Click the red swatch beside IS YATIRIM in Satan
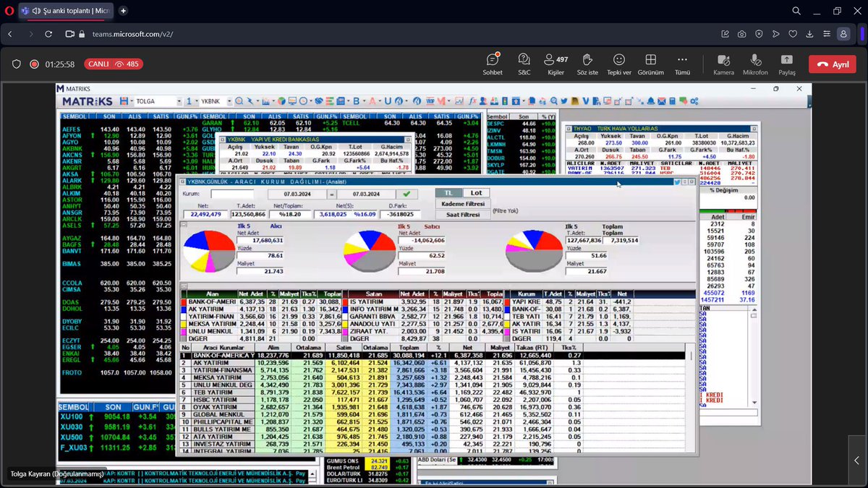Viewport: 868px width, 488px height. coord(345,301)
